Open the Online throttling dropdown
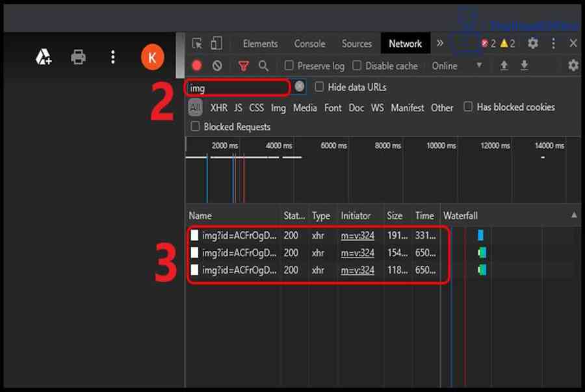Screen dimensions: 585x392 (x=457, y=66)
